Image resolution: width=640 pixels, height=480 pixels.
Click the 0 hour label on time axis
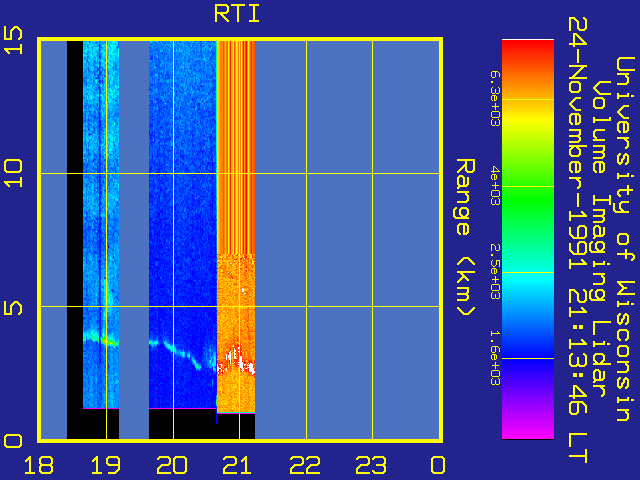tap(438, 465)
